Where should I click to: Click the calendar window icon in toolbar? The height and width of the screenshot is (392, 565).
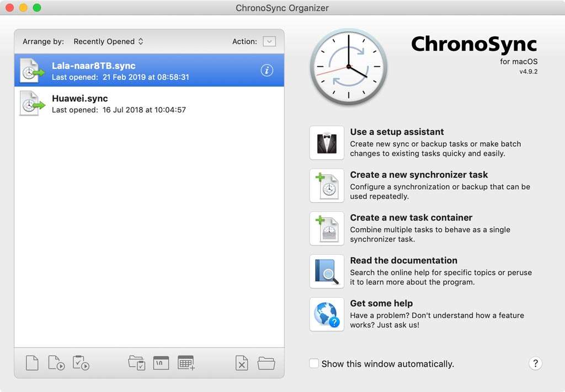pyautogui.click(x=161, y=363)
